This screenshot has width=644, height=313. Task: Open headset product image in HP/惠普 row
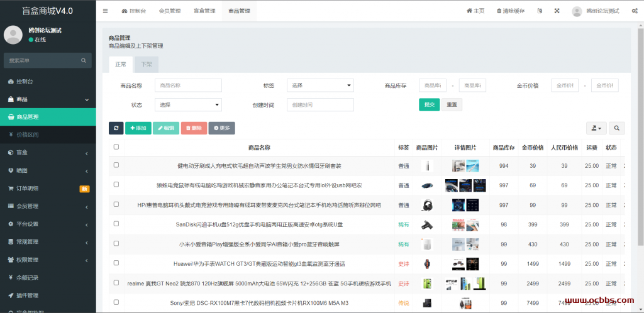[427, 205]
